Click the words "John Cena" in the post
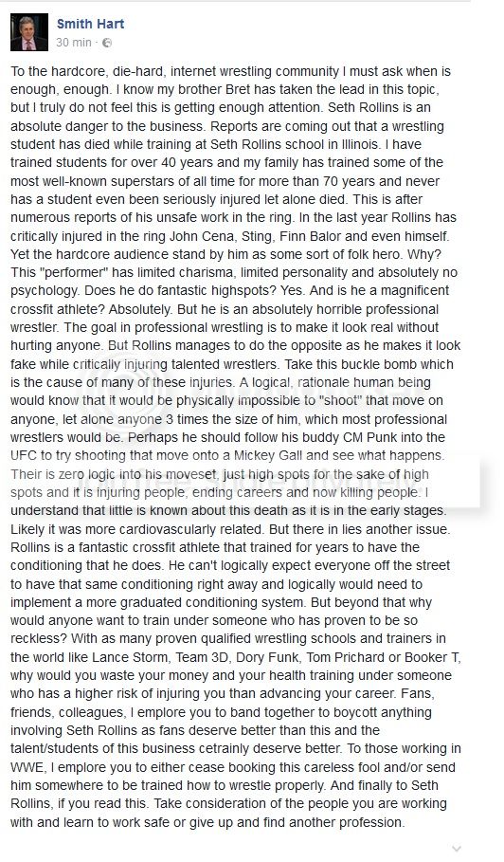The image size is (504, 862). pyautogui.click(x=196, y=235)
